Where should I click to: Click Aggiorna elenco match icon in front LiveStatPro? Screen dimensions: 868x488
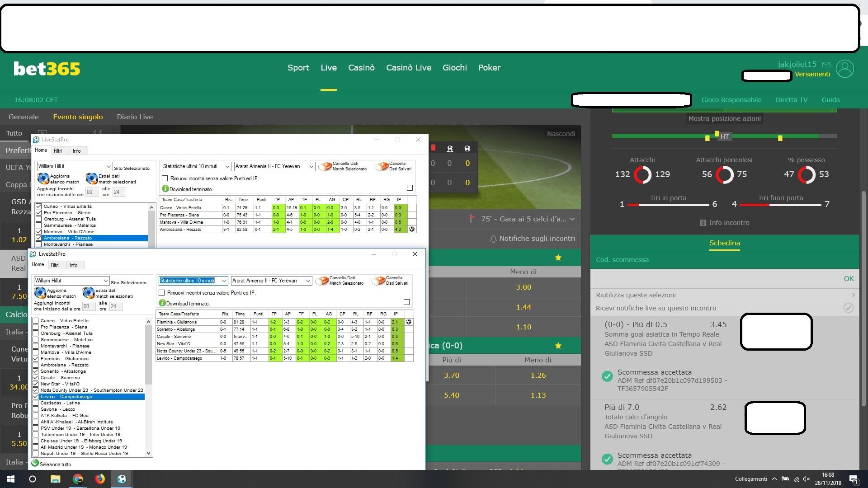(x=40, y=293)
